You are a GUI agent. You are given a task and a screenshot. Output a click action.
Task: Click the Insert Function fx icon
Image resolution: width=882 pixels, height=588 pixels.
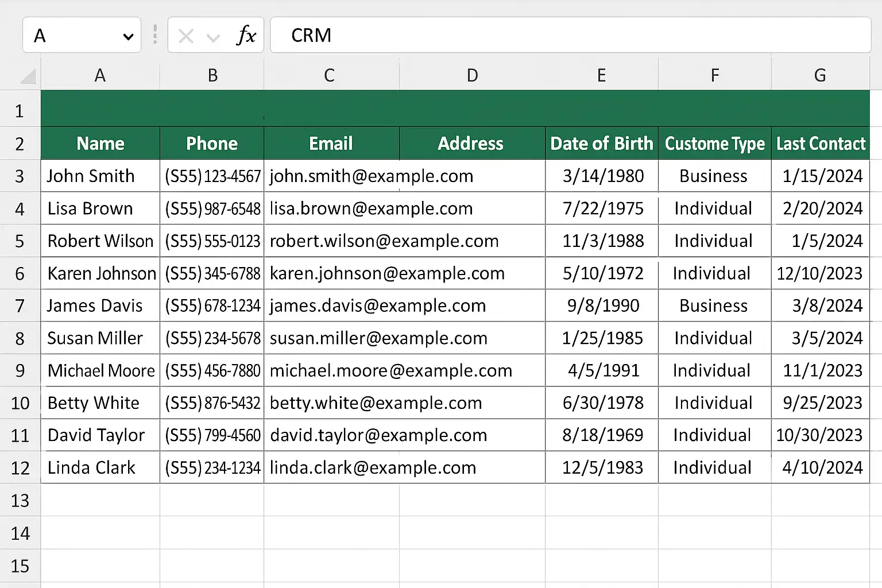coord(246,36)
